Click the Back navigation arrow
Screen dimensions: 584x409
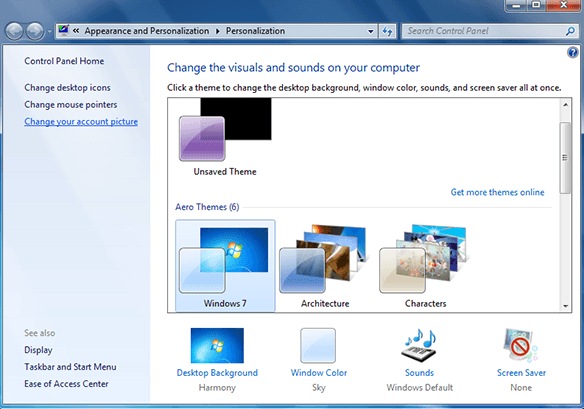point(15,31)
